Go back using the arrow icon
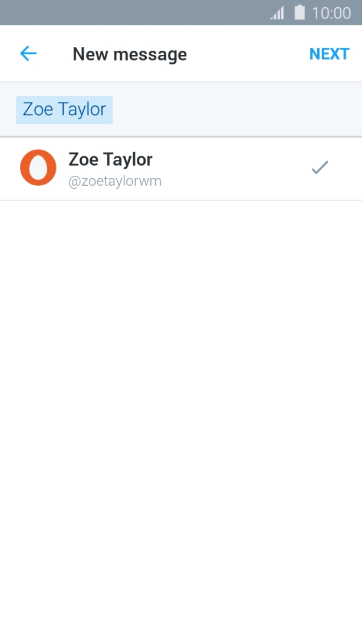362x644 pixels. pos(28,54)
